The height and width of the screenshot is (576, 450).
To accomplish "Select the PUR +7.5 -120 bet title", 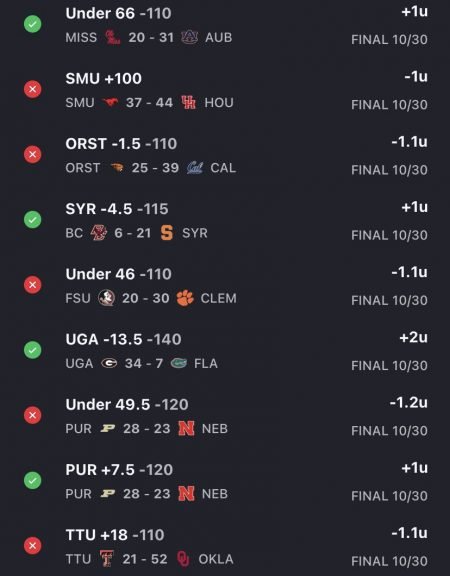I will [x=119, y=470].
